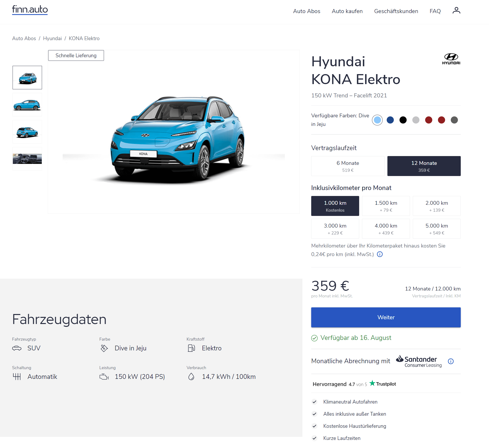Follow the Hyundai breadcrumb link
This screenshot has width=489, height=448.
click(x=52, y=38)
